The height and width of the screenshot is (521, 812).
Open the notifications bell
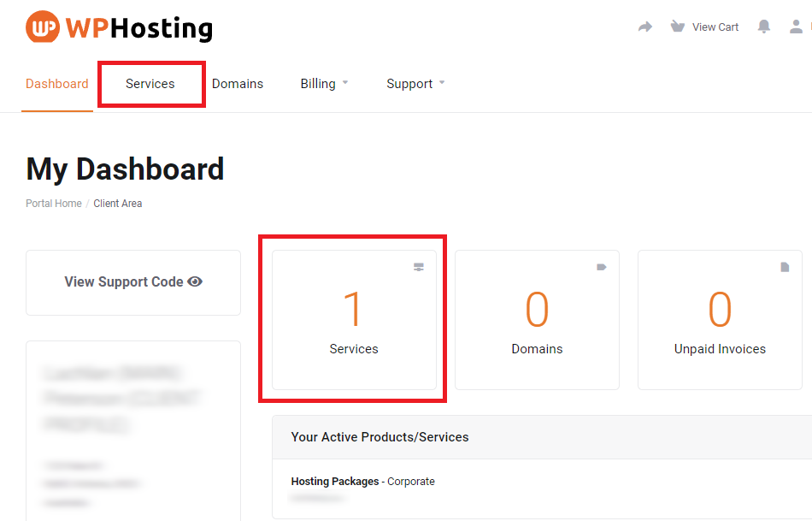point(764,27)
